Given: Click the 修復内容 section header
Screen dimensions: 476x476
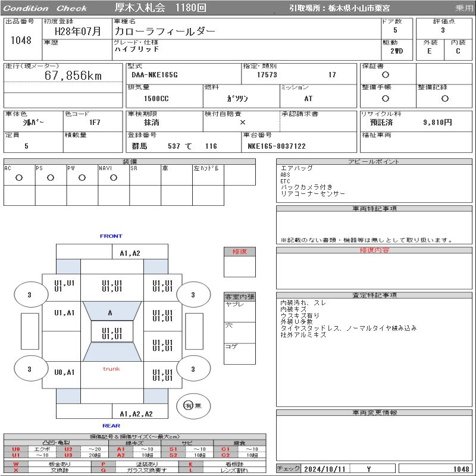Looking at the screenshot, I should coord(374,250).
